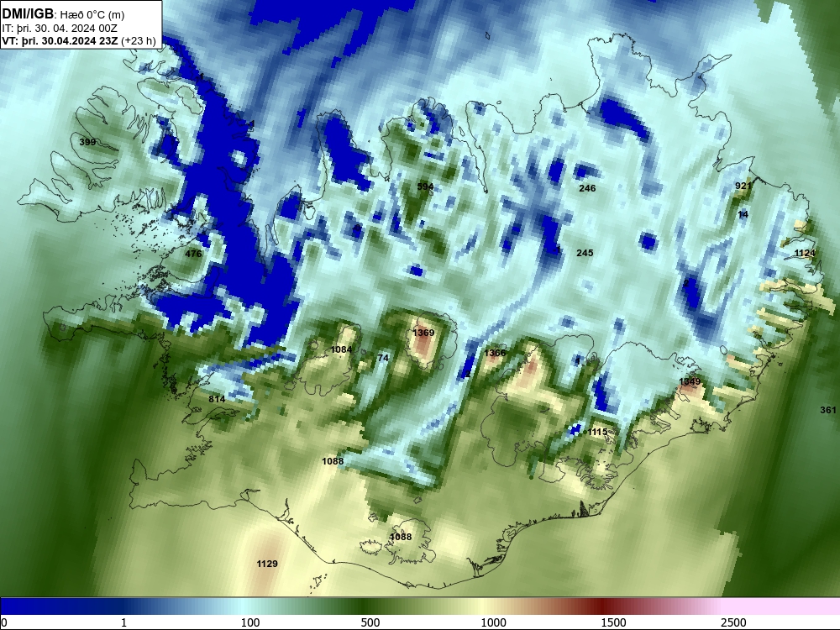Select the IT: þri. 30. 04. 2024 00Z line

click(x=60, y=29)
